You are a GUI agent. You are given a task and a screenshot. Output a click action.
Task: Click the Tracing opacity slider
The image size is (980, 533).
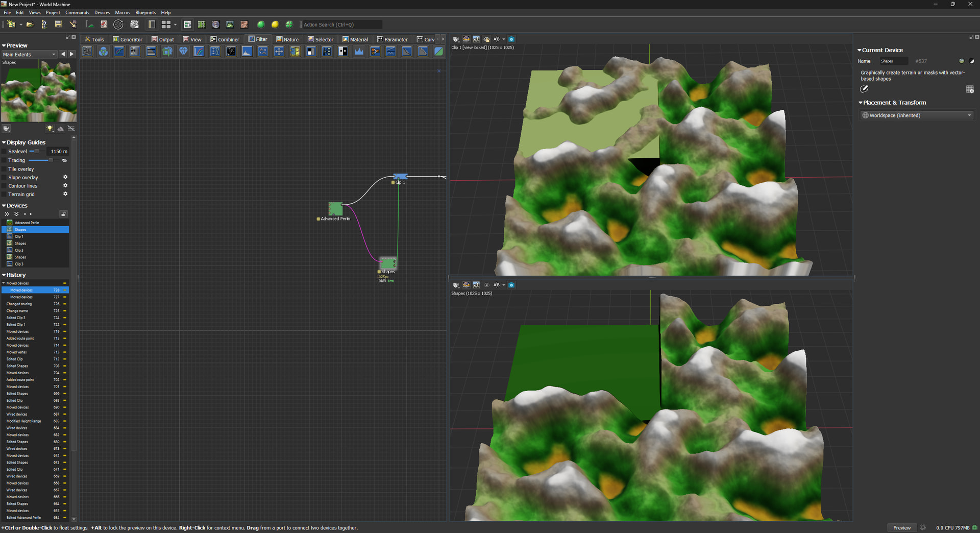41,160
